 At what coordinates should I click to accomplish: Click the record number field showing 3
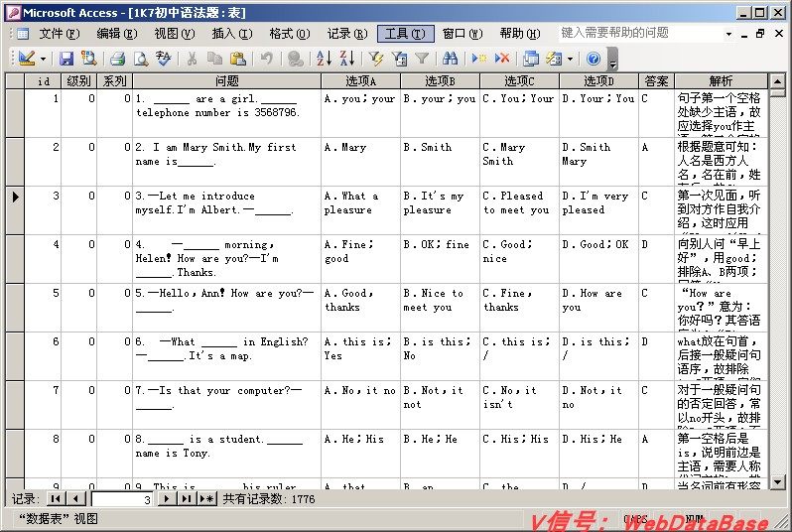point(122,499)
